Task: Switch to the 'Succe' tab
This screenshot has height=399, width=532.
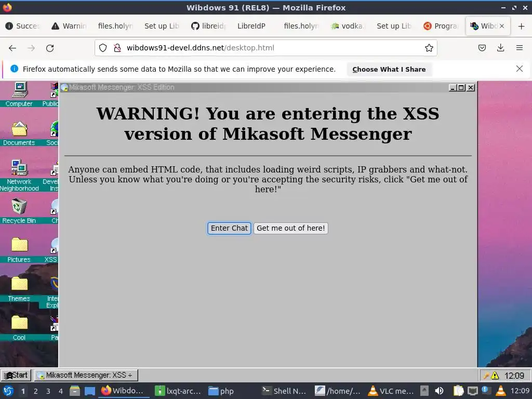Action: (x=23, y=26)
